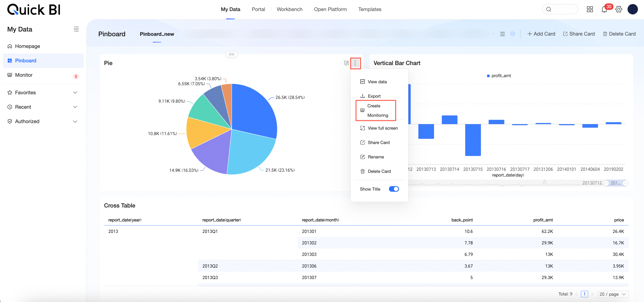Toggle the Show Title switch off
644x302 pixels.
click(394, 189)
